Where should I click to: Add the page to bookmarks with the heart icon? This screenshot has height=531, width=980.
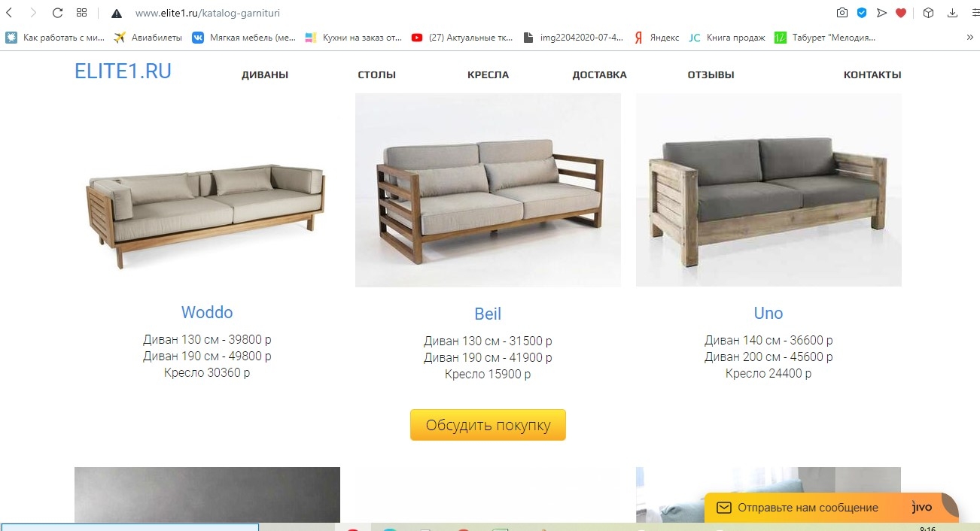(901, 13)
